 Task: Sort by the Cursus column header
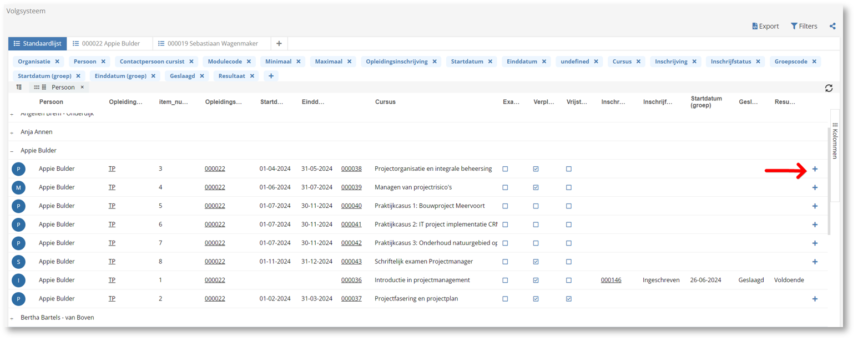pos(385,102)
